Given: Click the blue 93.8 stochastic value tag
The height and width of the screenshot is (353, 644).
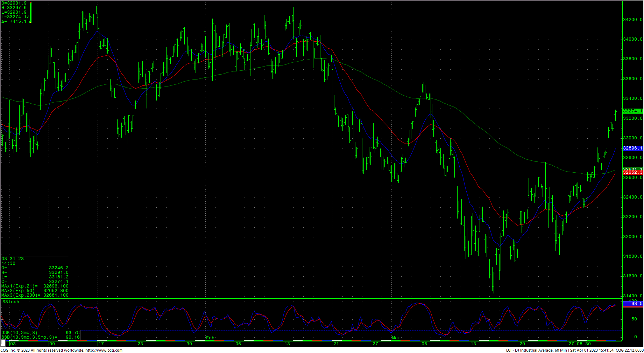Looking at the screenshot, I should click(x=632, y=304).
